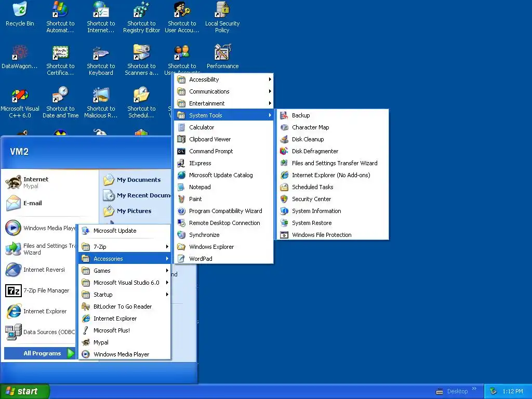Click the system tray icon beside the clock
Screen dimensions: 532x399
[x=494, y=391]
